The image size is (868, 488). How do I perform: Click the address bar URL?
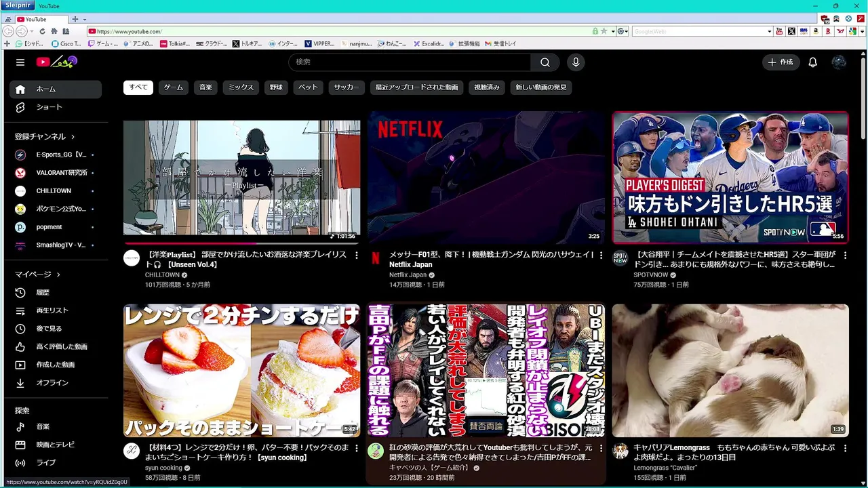tap(129, 31)
